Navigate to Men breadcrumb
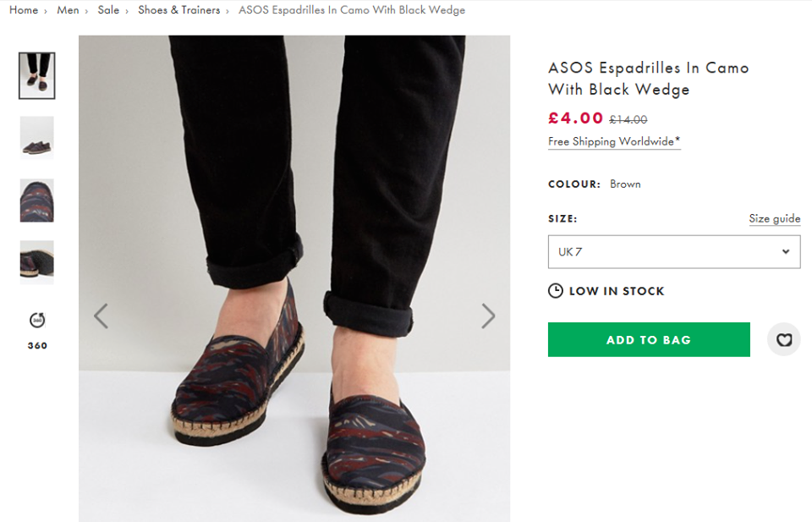The image size is (812, 522). pos(68,10)
